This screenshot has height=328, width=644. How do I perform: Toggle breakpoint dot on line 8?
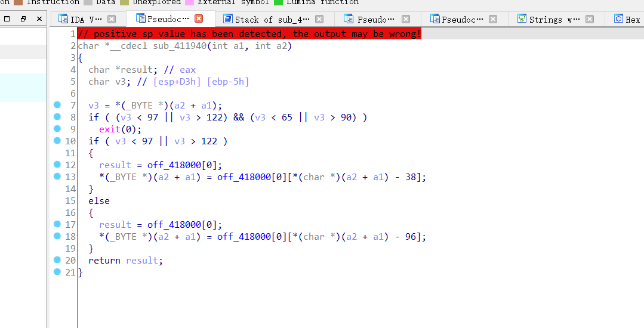point(57,117)
